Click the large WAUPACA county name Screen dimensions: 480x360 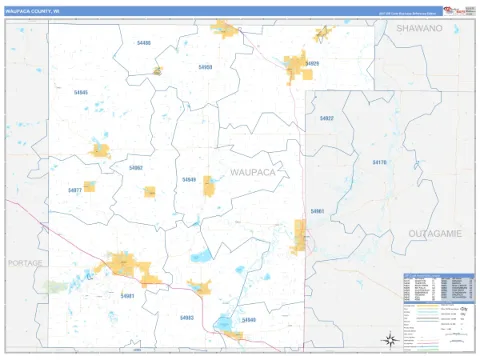tap(253, 172)
